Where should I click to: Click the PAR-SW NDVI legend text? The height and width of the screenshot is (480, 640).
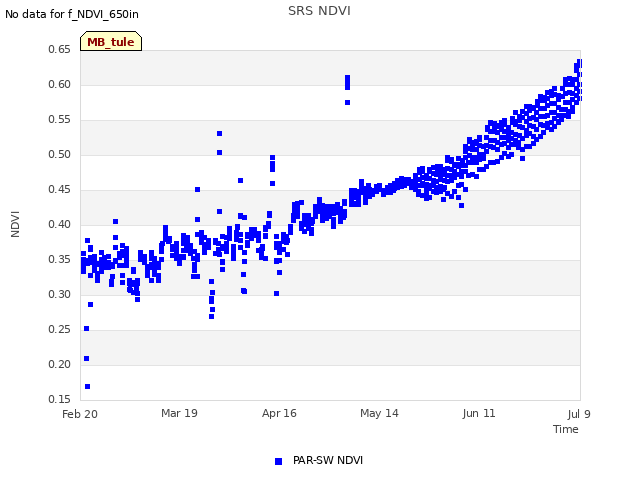328,460
